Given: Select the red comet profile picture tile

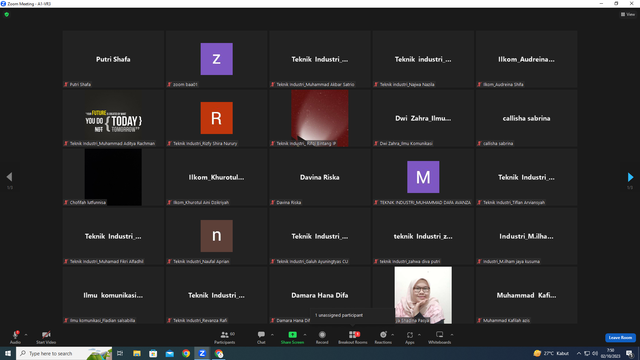Looking at the screenshot, I should tap(320, 118).
